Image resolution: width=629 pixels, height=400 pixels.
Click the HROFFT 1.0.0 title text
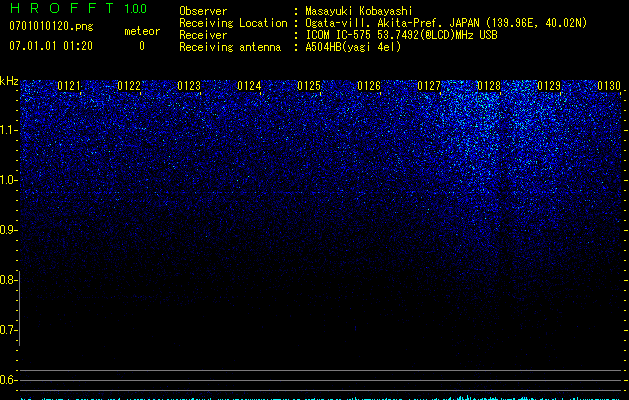click(x=78, y=8)
